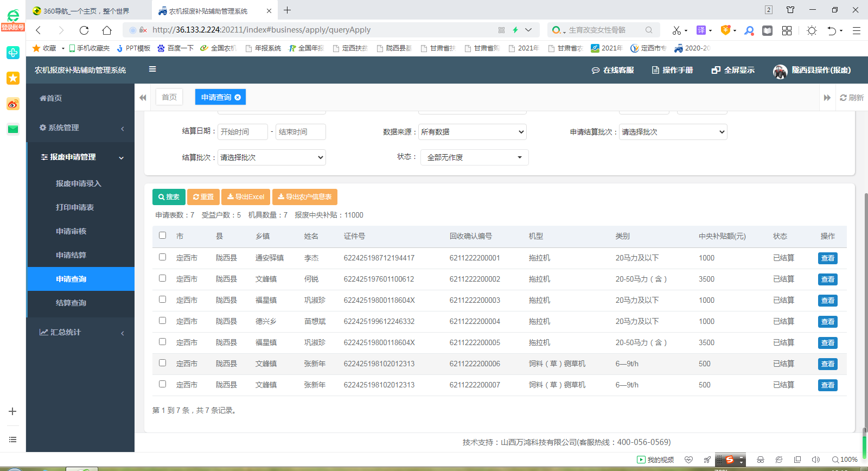Open online customer service 在线客服
Viewport: 868px width, 471px height.
pyautogui.click(x=612, y=70)
